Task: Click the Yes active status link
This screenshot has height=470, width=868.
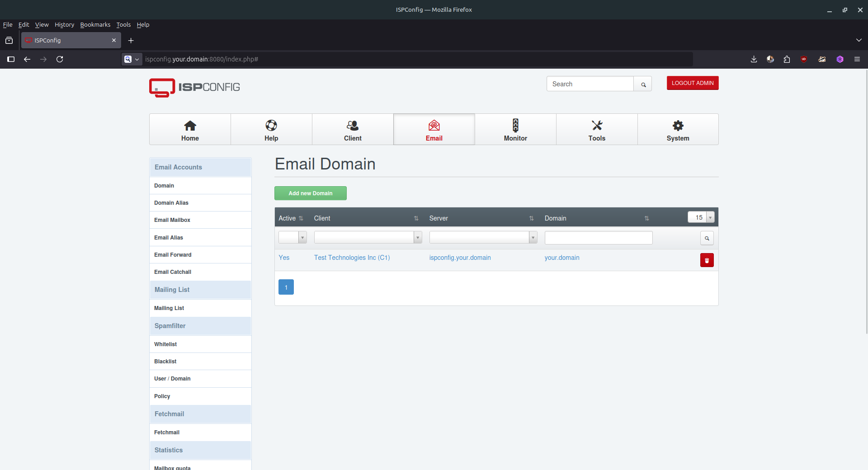Action: (284, 258)
